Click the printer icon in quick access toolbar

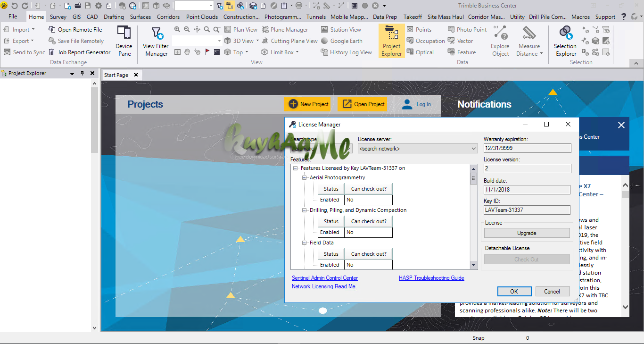tap(298, 6)
